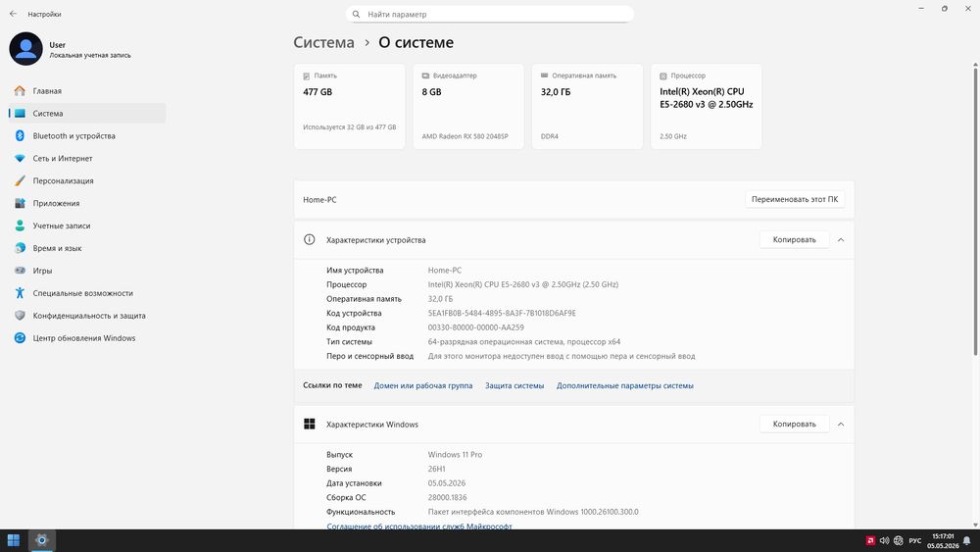The width and height of the screenshot is (980, 552).
Task: Copy Windows specs with Копировать button
Action: (x=795, y=424)
